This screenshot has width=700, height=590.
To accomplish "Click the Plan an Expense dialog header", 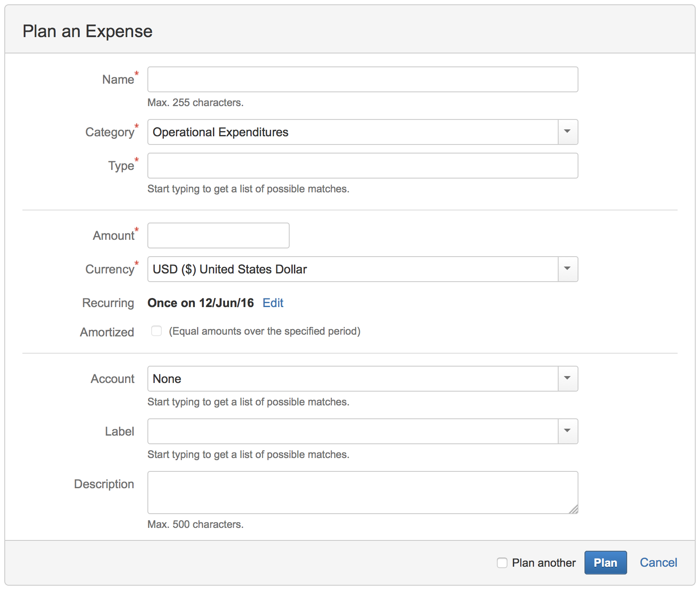I will pyautogui.click(x=87, y=31).
